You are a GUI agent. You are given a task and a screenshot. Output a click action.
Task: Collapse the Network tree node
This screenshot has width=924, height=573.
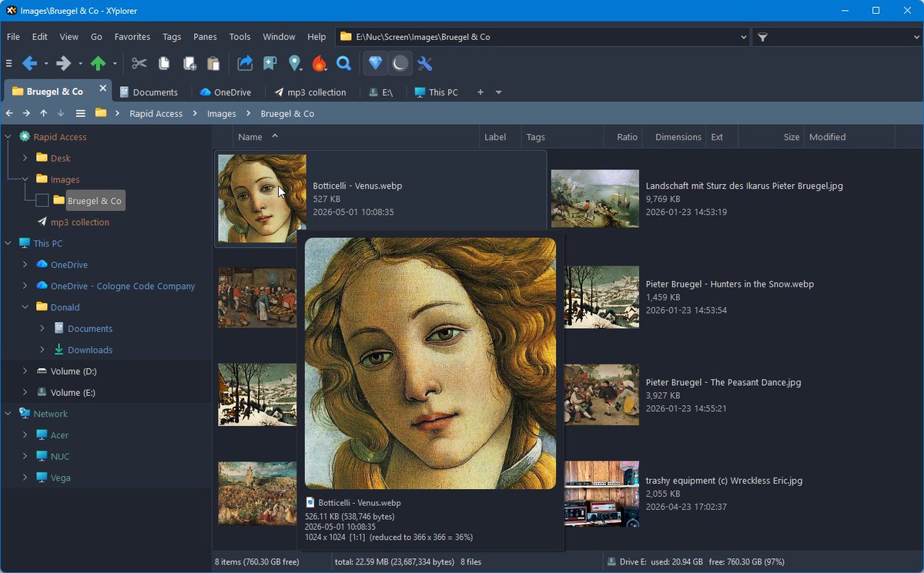8,414
